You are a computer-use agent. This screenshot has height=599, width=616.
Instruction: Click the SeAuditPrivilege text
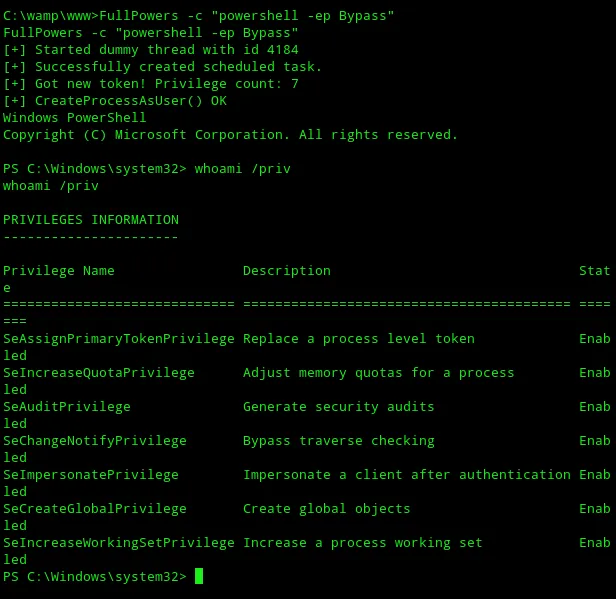tap(67, 407)
